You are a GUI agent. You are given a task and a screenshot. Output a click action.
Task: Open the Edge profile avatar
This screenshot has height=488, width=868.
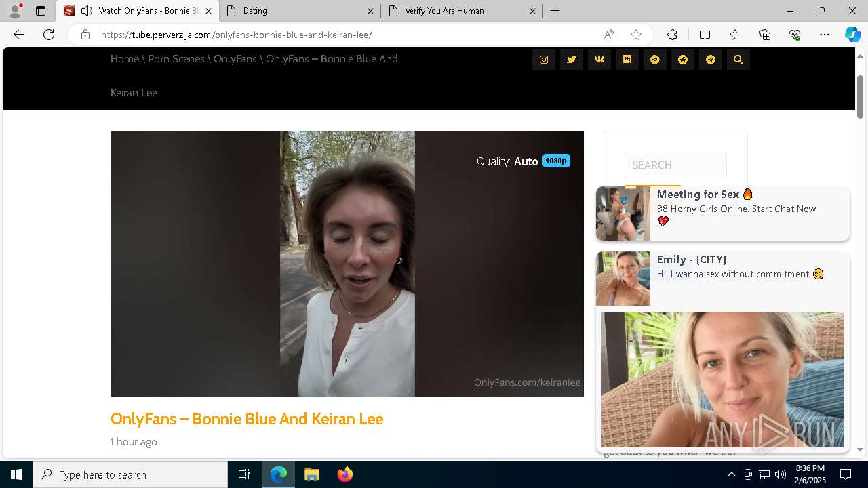(x=15, y=11)
